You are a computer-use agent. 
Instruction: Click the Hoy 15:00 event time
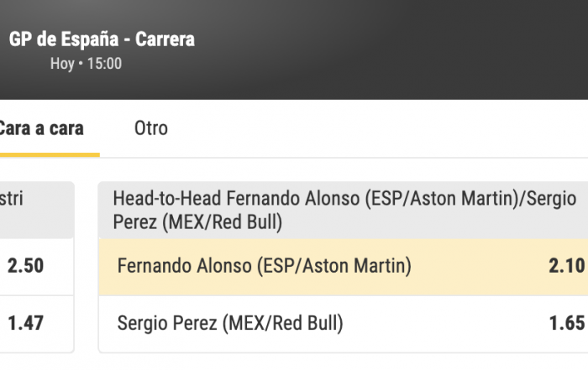[x=86, y=64]
